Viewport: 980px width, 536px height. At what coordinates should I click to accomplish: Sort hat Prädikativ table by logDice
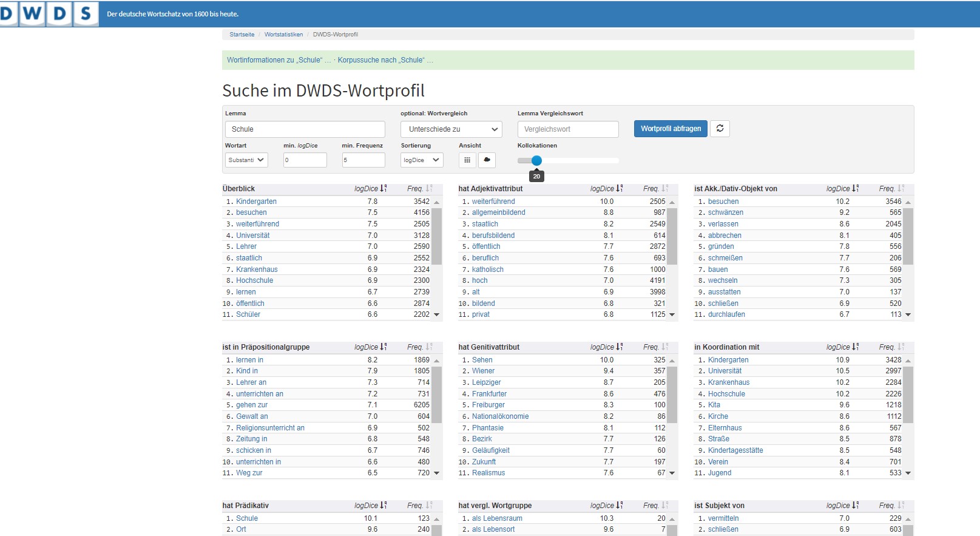click(x=370, y=506)
